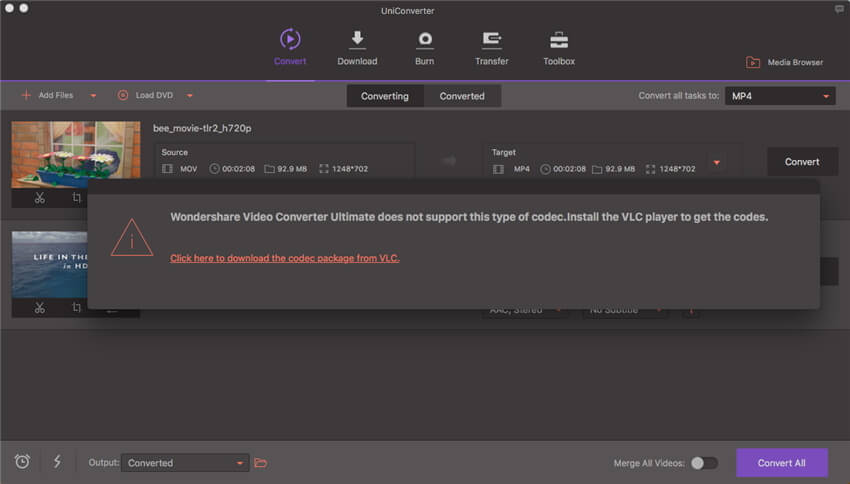850x484 pixels.
Task: Open trim scissors for Life in HD video
Action: [x=40, y=308]
